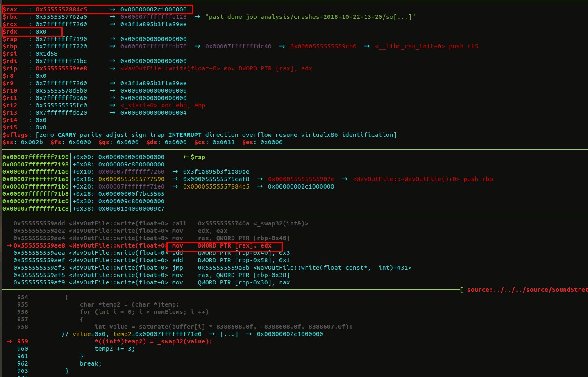Select "<_start+0> xor ebp, ebp" text

[x=163, y=105]
